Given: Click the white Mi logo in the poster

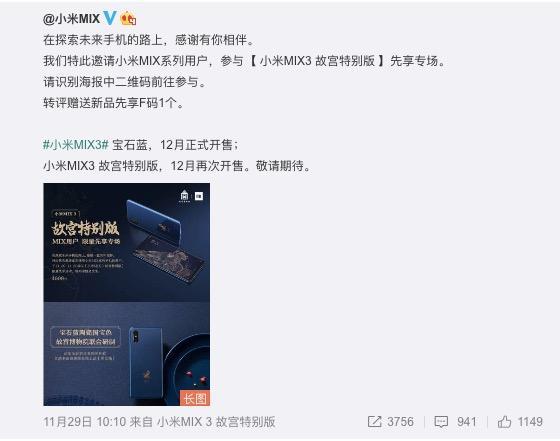Looking at the screenshot, I should (199, 196).
